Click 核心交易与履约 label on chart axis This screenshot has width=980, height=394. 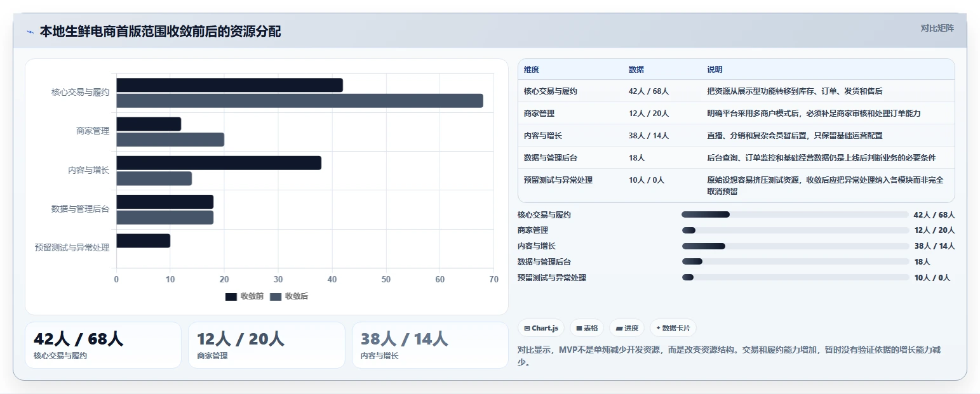[x=81, y=93]
